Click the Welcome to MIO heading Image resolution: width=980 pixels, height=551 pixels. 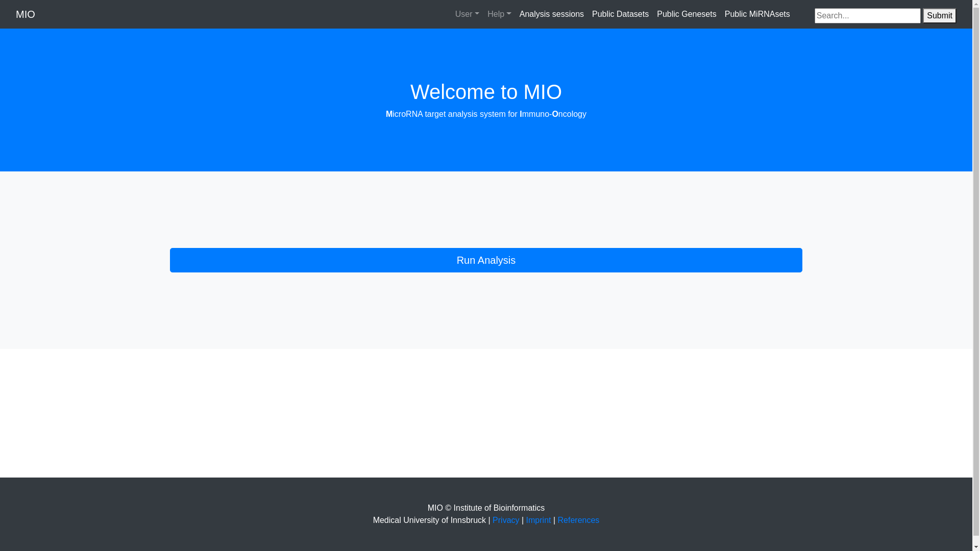[x=486, y=92]
